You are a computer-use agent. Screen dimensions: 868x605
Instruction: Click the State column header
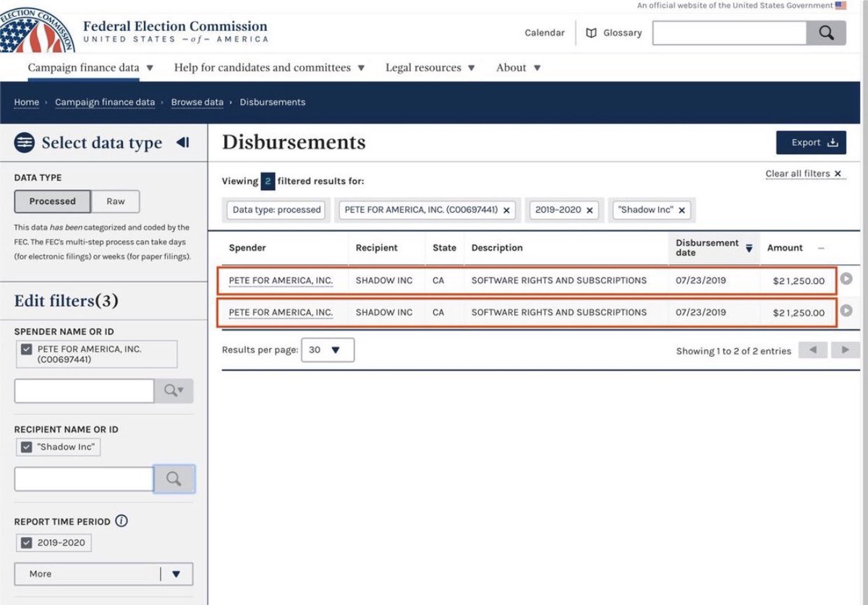click(444, 248)
